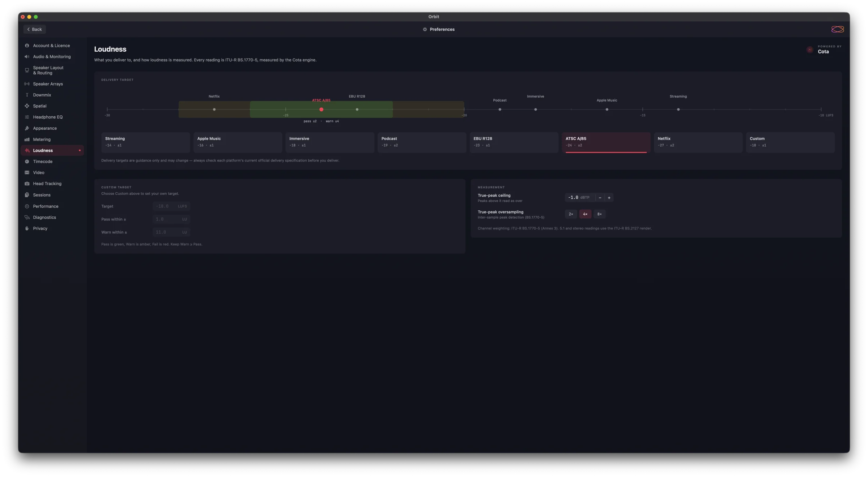The image size is (868, 477).
Task: Click the Head Tracking camera icon
Action: coord(27,184)
